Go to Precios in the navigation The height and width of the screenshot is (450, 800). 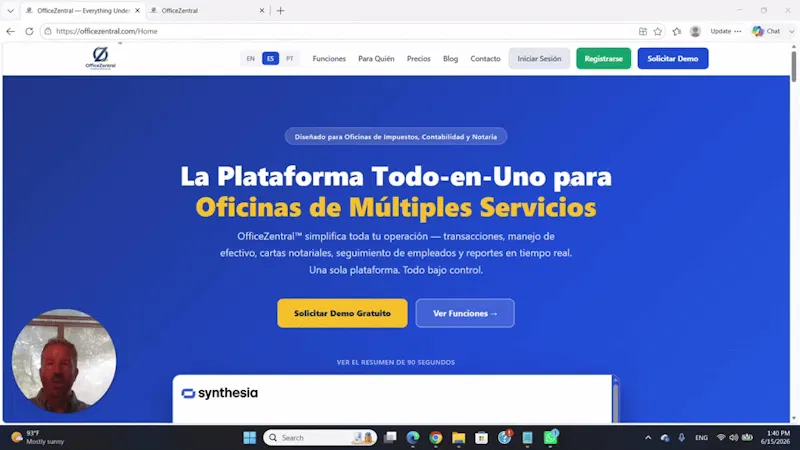point(418,59)
